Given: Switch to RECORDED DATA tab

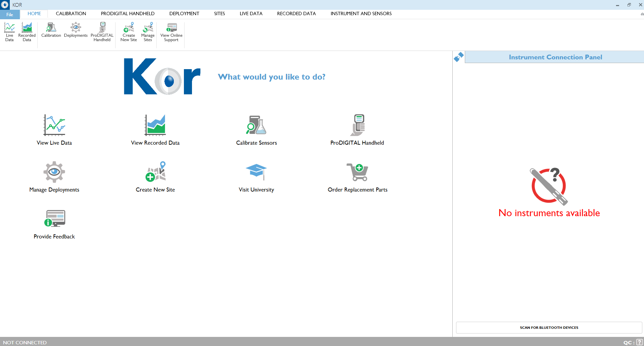Looking at the screenshot, I should pos(296,14).
